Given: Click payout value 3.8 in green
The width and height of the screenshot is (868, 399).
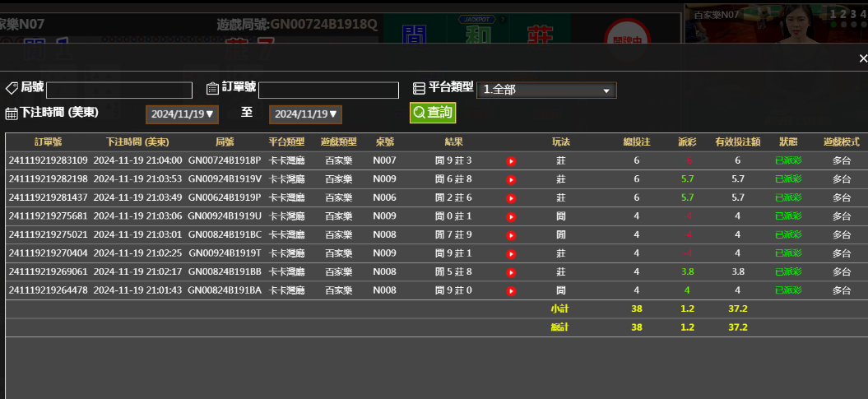Looking at the screenshot, I should (x=687, y=271).
